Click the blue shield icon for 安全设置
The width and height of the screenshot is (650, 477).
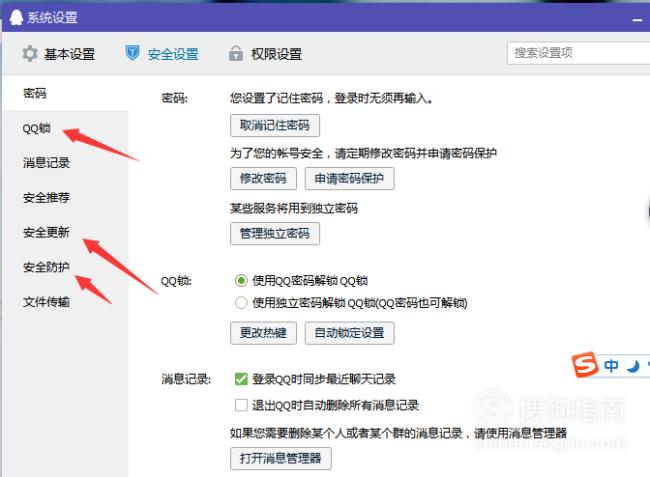tap(132, 53)
